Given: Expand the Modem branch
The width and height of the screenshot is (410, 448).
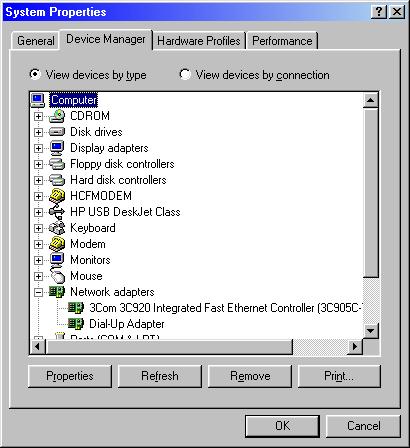Looking at the screenshot, I should 38,244.
